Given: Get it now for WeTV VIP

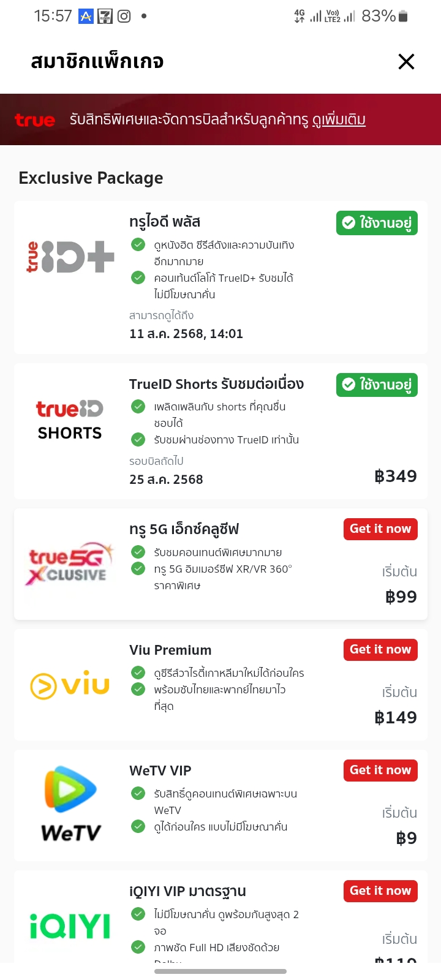Looking at the screenshot, I should point(380,770).
